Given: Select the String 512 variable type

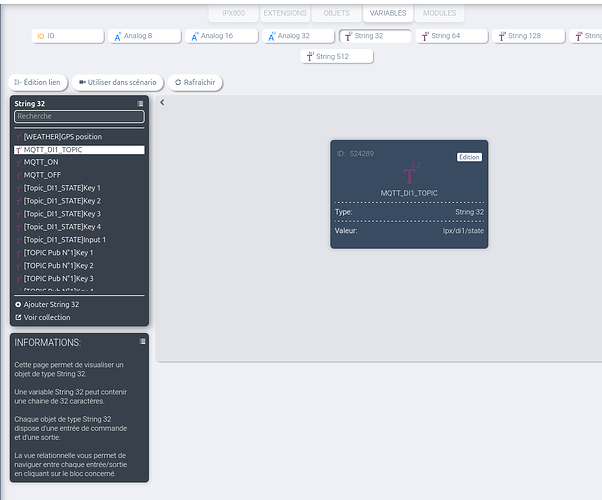Looking at the screenshot, I should (338, 56).
